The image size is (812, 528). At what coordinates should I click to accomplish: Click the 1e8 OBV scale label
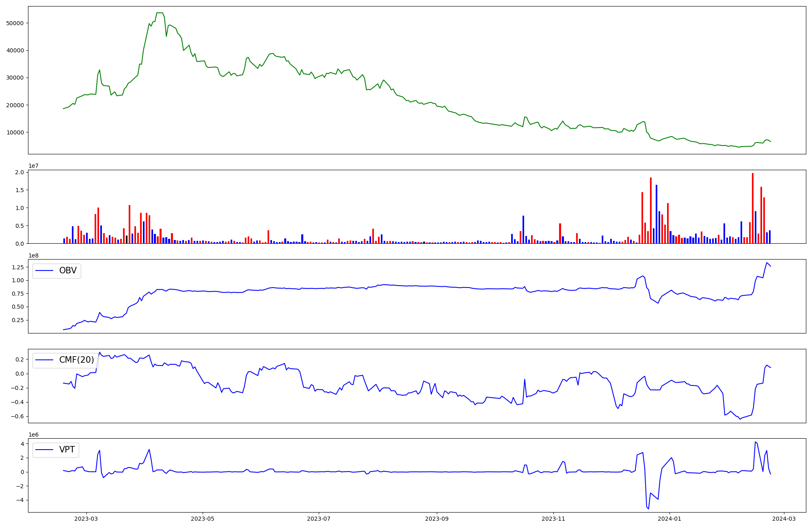click(x=34, y=255)
